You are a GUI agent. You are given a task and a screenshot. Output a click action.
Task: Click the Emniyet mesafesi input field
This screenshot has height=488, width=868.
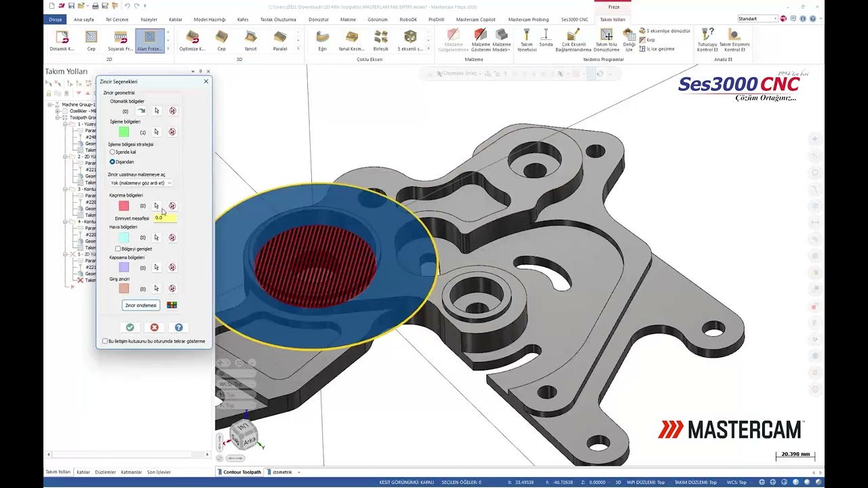click(x=165, y=218)
